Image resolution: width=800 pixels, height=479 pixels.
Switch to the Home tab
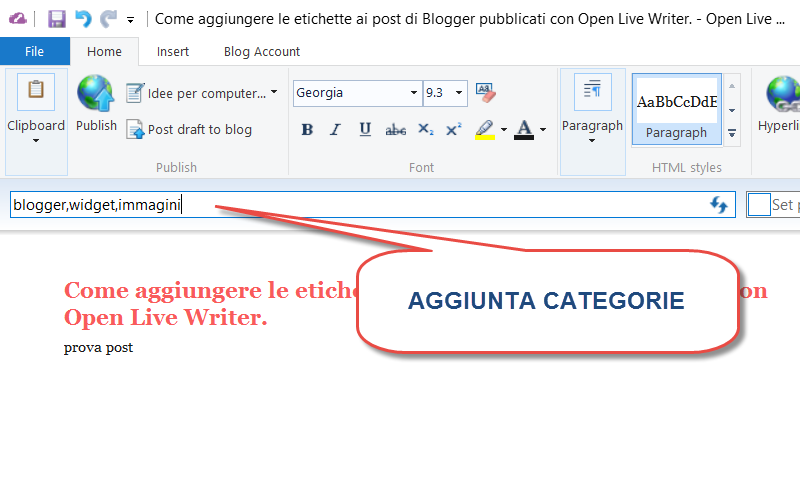tap(104, 52)
